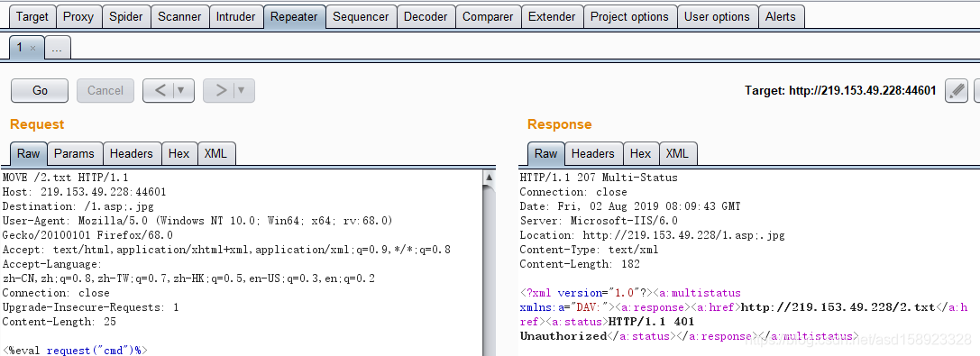Click the 207 Multi-Status response line
The image size is (980, 356).
[599, 178]
